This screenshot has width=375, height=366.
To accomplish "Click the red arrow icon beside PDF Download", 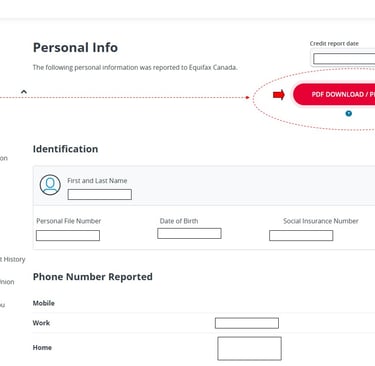I will 279,95.
